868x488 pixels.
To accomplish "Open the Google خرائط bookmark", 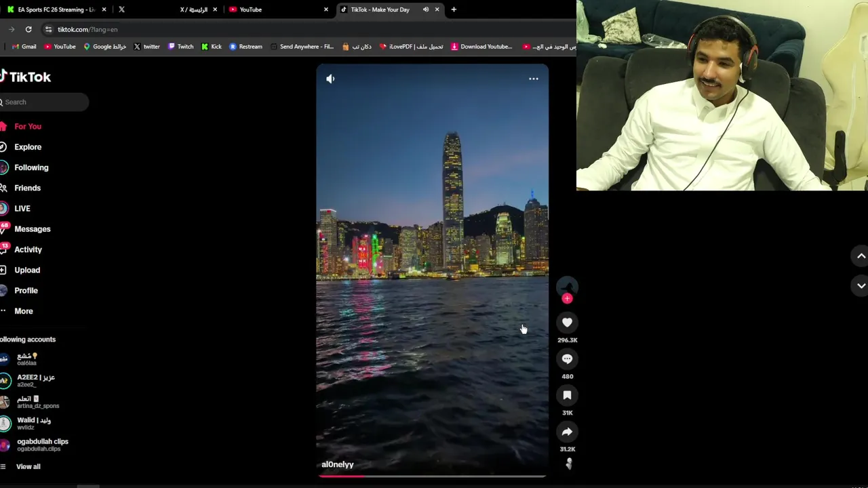I will (x=104, y=47).
